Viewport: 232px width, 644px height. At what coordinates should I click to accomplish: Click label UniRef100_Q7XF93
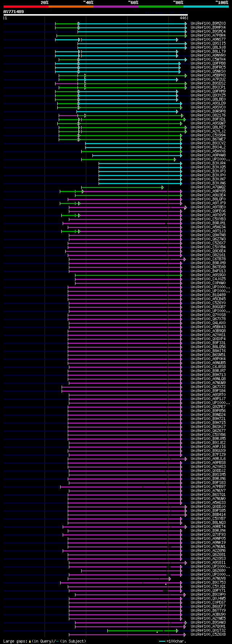[x=208, y=535]
